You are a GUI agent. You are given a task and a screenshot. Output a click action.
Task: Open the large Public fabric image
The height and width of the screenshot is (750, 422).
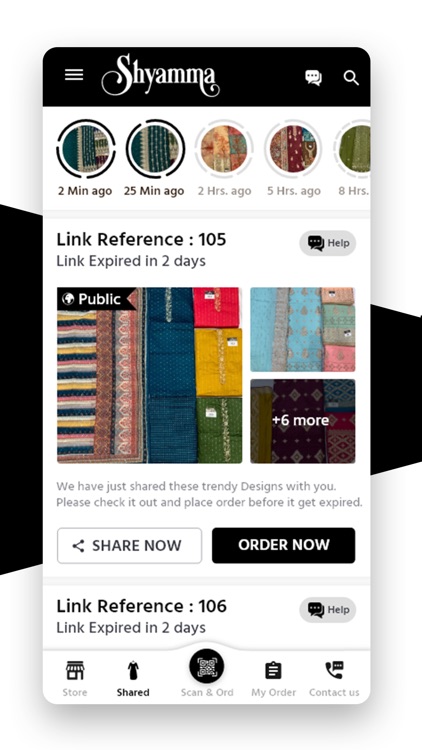149,375
